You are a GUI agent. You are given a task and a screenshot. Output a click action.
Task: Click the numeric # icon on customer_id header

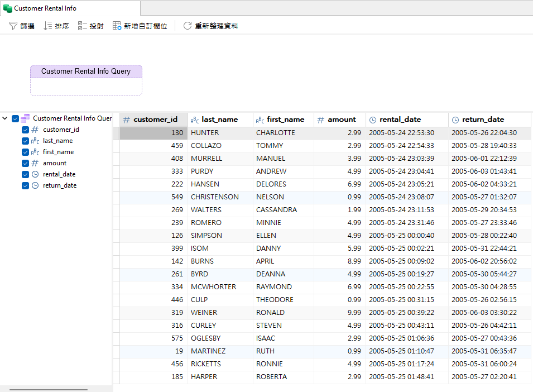point(127,119)
